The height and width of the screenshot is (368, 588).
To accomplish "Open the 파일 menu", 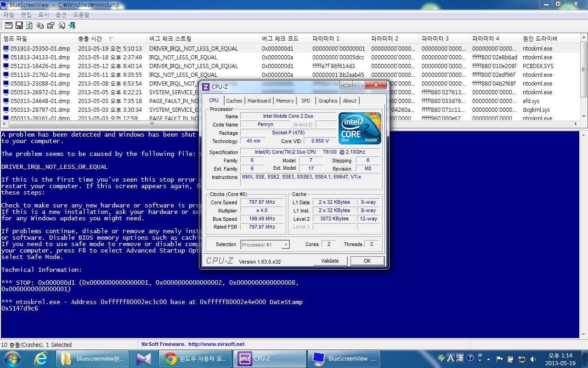I will (x=9, y=15).
